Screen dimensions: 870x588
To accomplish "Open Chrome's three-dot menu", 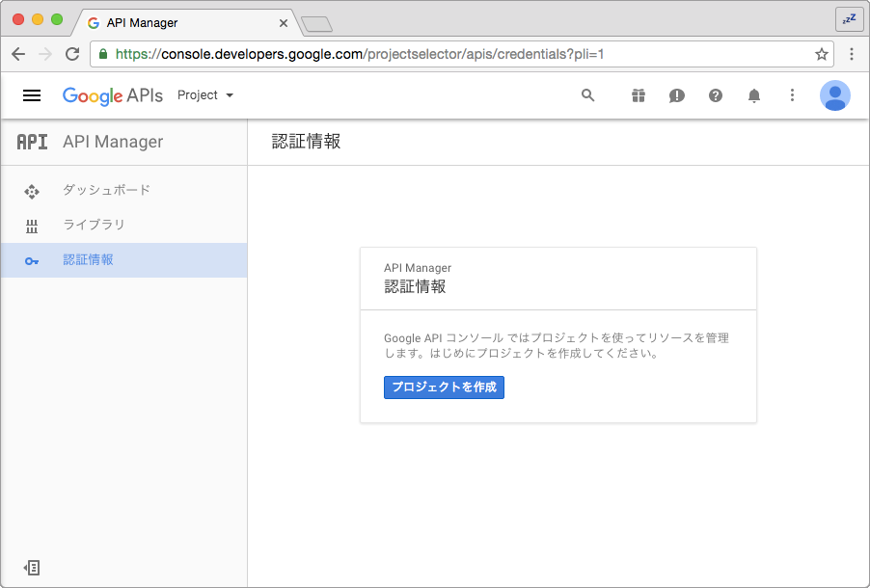I will click(x=852, y=54).
